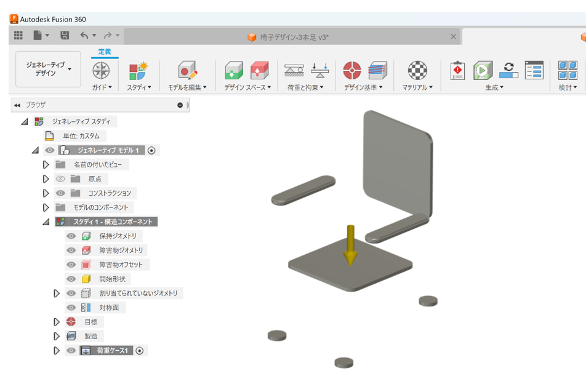Toggle 対称面 symmetry plane visibility

pyautogui.click(x=71, y=307)
